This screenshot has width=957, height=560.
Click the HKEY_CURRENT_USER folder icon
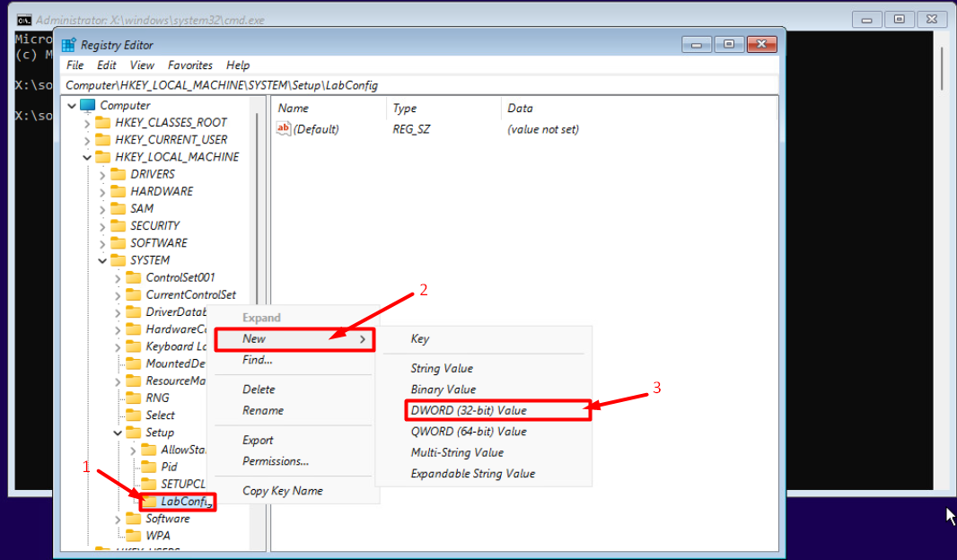click(103, 140)
